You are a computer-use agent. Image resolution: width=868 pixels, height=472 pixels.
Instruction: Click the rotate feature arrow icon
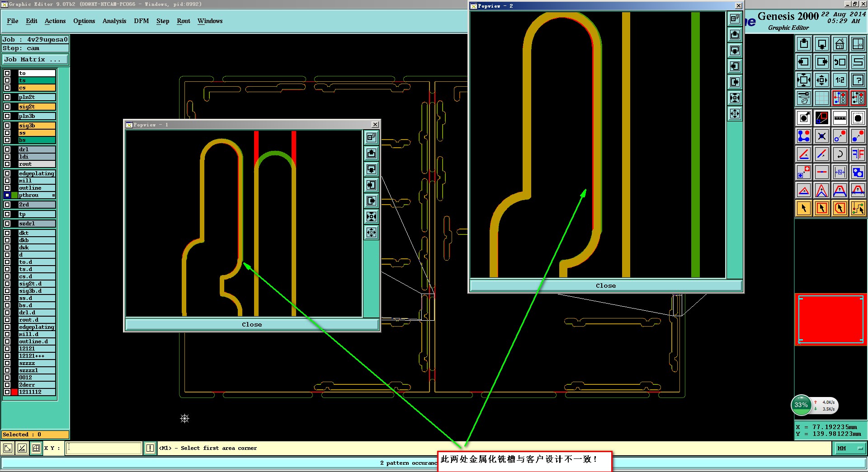click(840, 154)
